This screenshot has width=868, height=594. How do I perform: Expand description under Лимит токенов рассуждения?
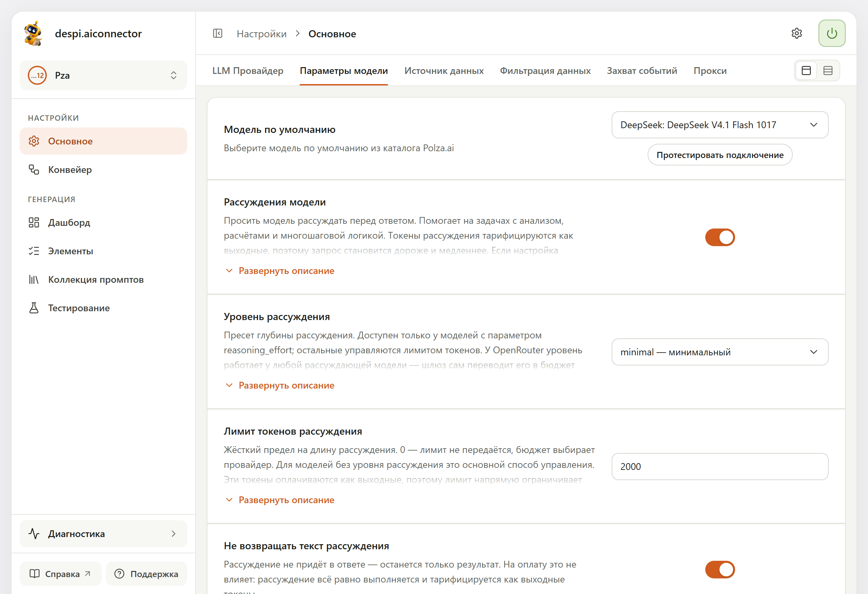280,500
